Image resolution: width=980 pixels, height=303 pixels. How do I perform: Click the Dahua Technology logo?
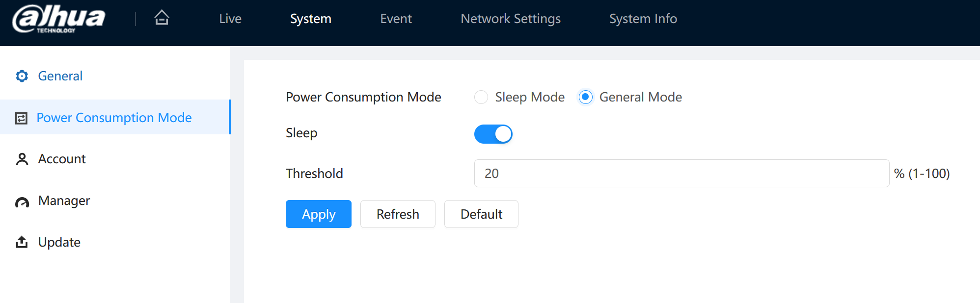(x=58, y=19)
